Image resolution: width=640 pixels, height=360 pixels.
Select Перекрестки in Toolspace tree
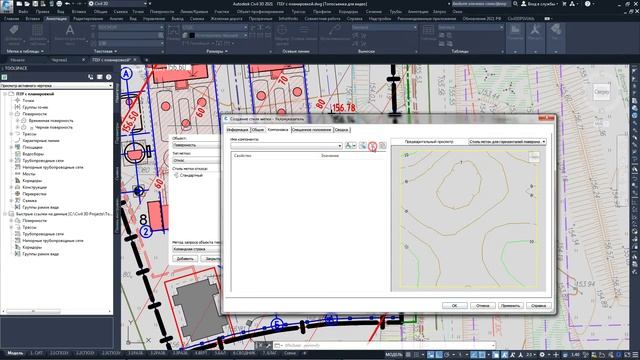pos(34,194)
